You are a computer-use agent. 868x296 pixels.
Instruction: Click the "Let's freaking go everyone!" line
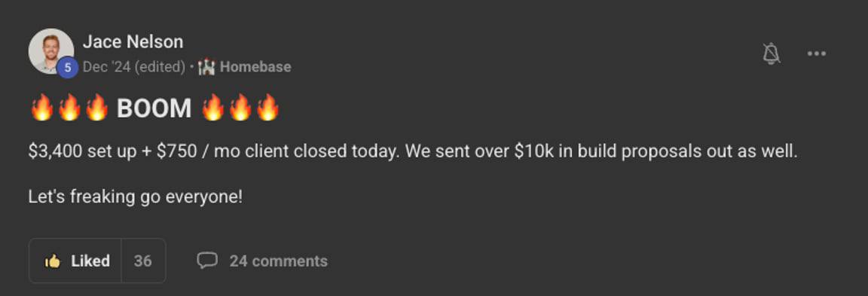[136, 197]
